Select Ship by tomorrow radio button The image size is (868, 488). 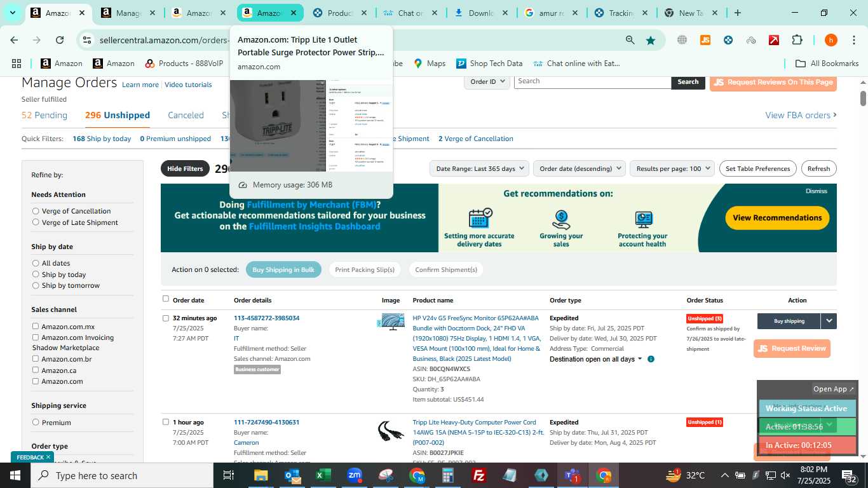click(36, 285)
